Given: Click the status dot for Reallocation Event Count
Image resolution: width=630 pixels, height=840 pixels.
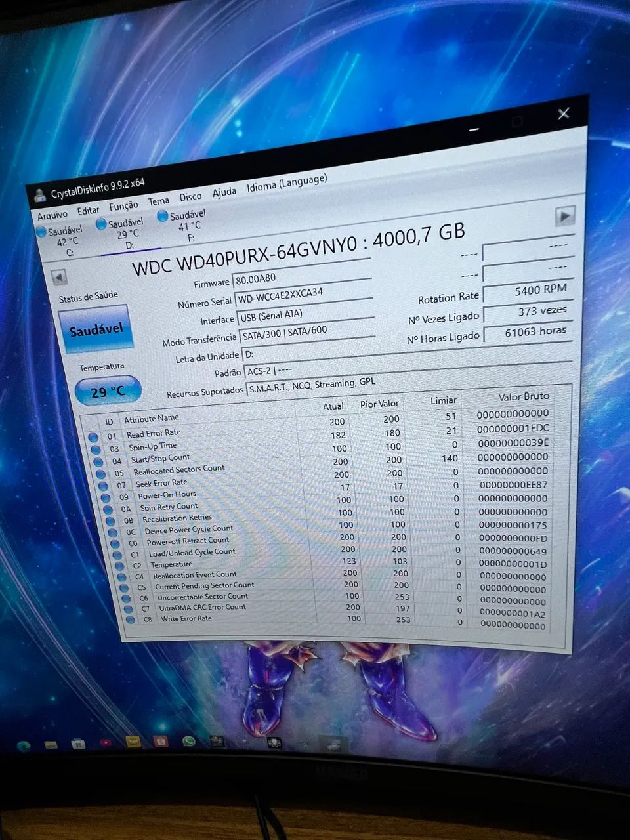Looking at the screenshot, I should click(x=123, y=577).
